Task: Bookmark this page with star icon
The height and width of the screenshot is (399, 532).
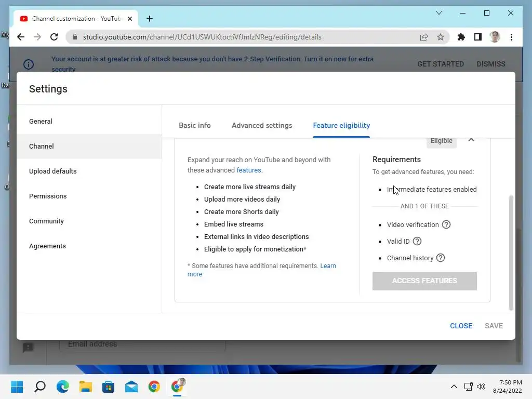Action: pos(441,37)
